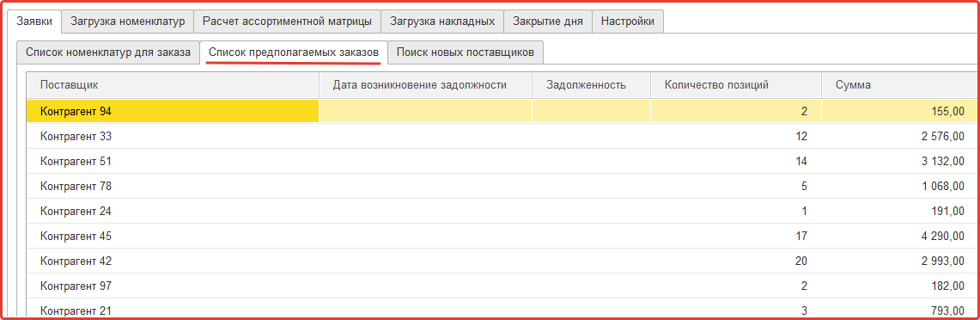Click sum cell 4 290,00
This screenshot has height=320, width=980.
tap(900, 236)
